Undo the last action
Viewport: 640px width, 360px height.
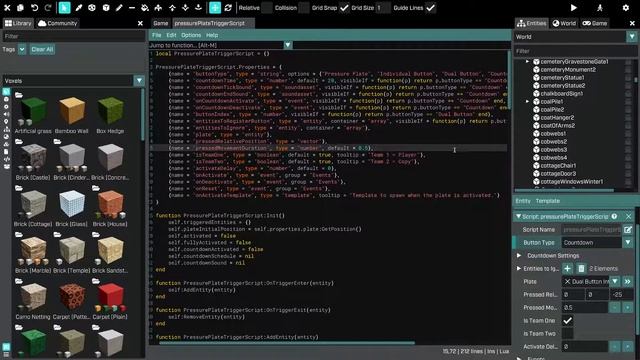35,8
